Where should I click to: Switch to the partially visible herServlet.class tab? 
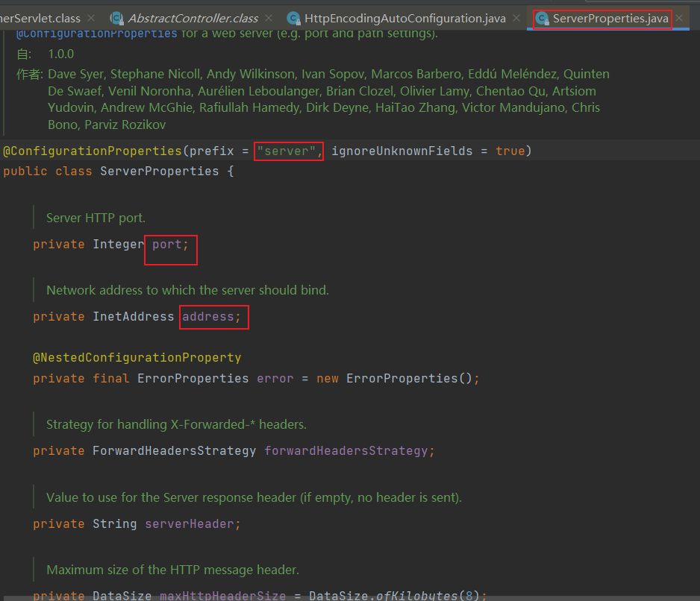coord(40,19)
